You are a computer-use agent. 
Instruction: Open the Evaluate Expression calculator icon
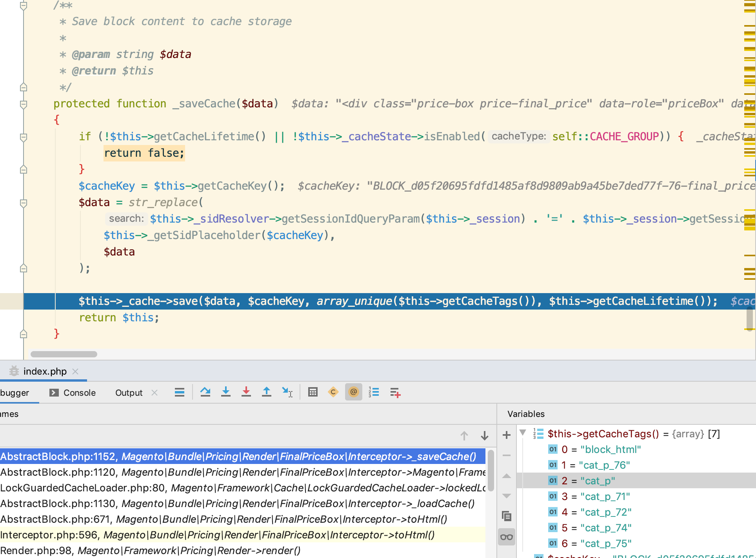click(x=313, y=392)
